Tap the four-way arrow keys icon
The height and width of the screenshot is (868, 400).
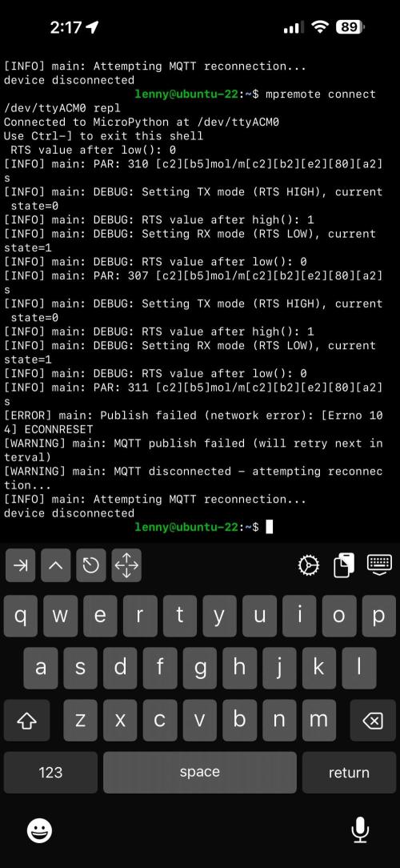click(126, 565)
